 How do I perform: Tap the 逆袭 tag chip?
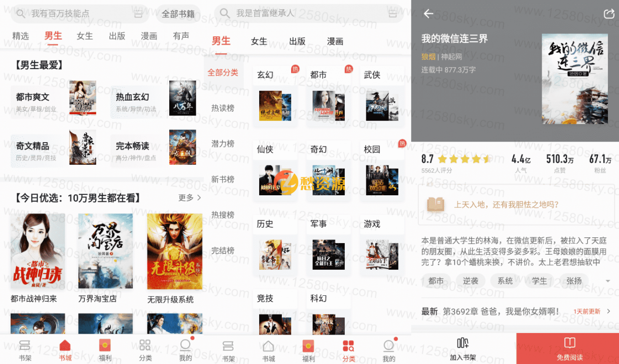pyautogui.click(x=471, y=281)
